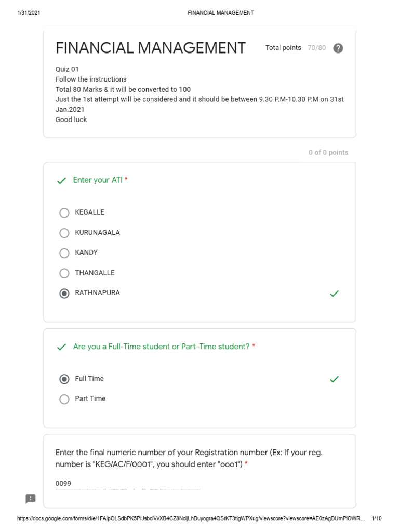Click green checkmark right of RATHNAPURA
This screenshot has height=532, width=399.
coord(334,294)
